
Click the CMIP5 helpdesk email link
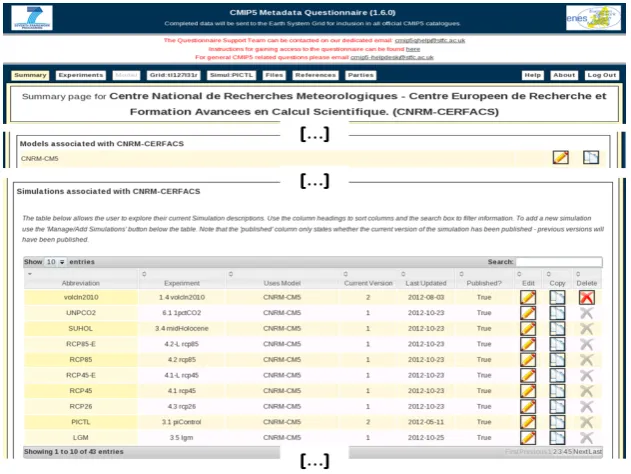coord(392,57)
